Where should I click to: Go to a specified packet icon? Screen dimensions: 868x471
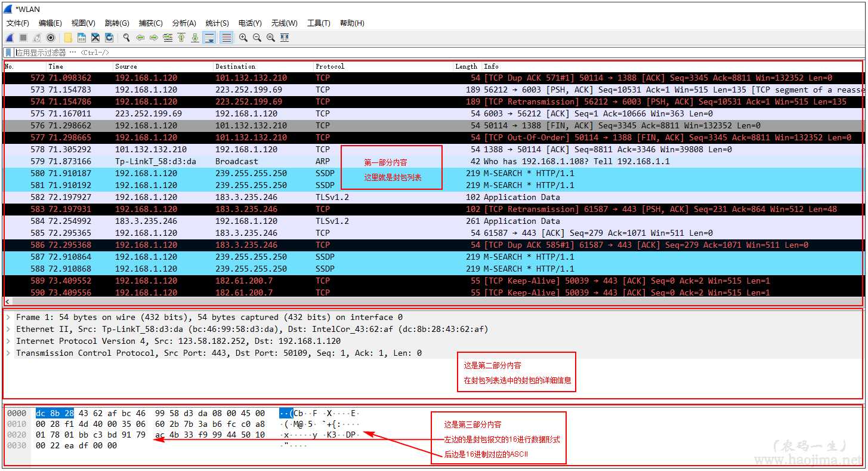pyautogui.click(x=168, y=38)
